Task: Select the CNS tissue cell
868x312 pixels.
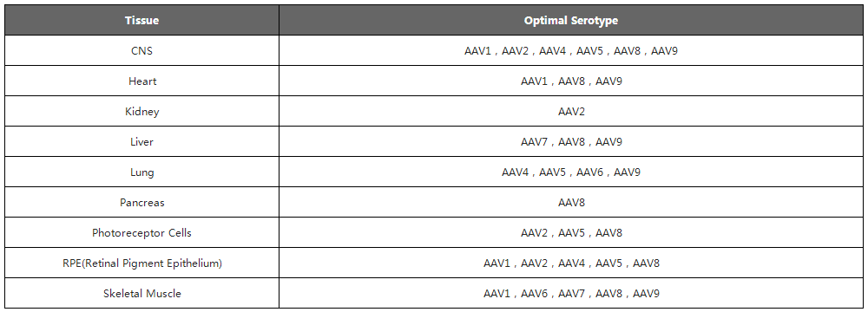Action: (x=141, y=51)
